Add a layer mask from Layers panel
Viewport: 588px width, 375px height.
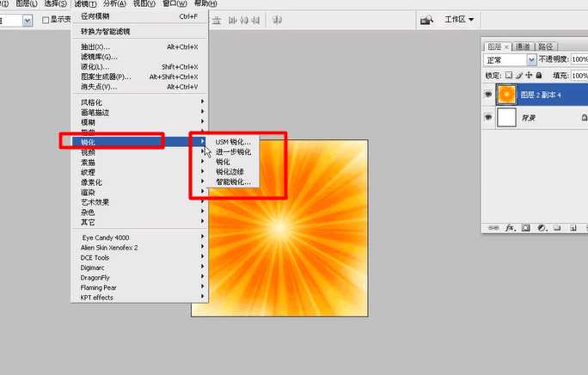tap(525, 228)
